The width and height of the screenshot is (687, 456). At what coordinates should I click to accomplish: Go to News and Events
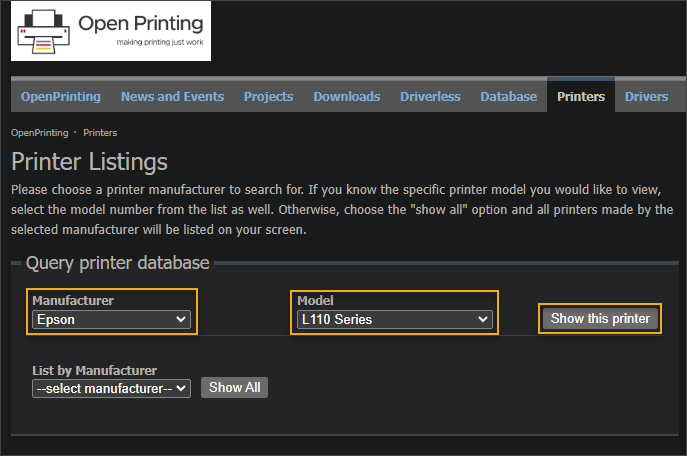coord(172,96)
